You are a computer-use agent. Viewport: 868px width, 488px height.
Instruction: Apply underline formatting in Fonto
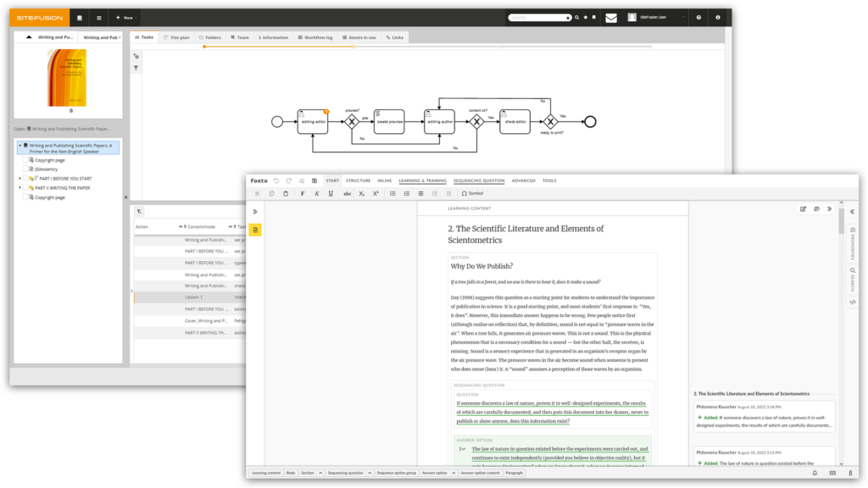pos(331,194)
